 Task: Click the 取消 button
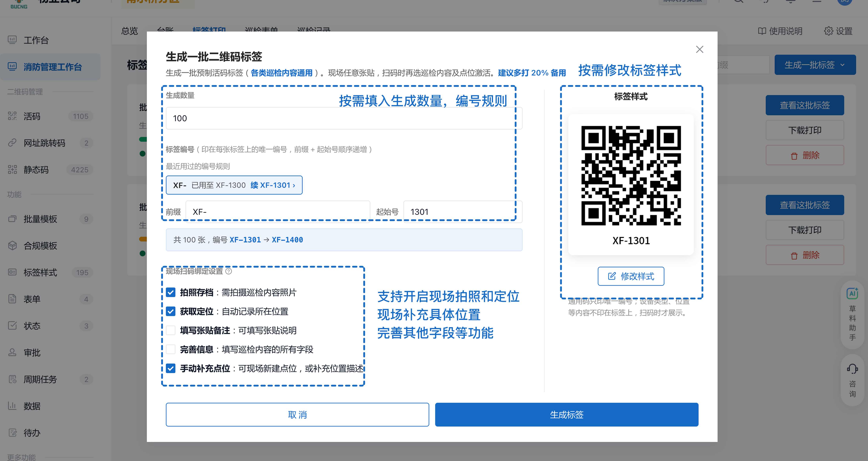(297, 414)
